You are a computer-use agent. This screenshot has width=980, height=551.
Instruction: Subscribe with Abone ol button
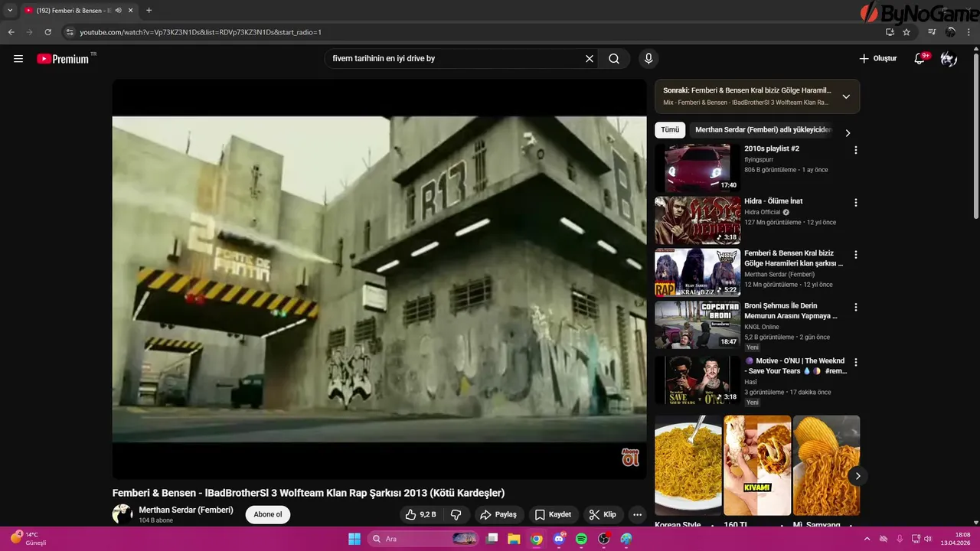click(268, 514)
